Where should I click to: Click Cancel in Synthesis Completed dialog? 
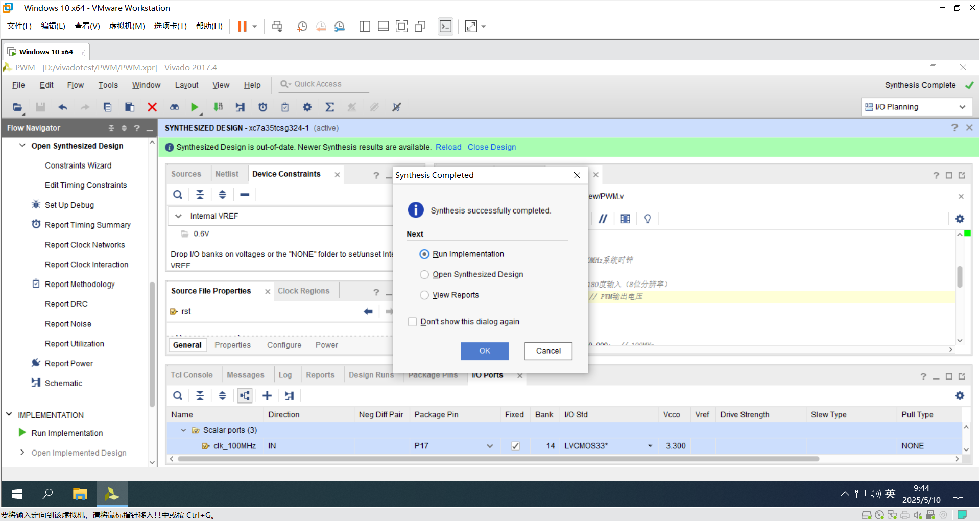(x=548, y=351)
